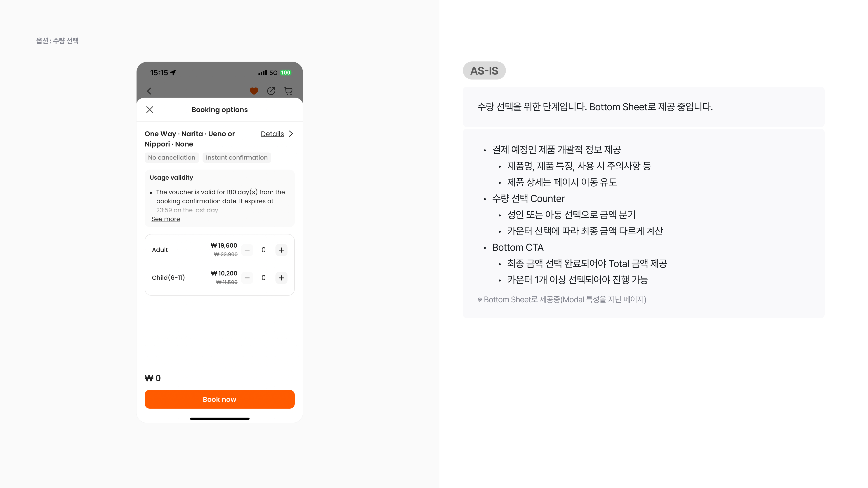The width and height of the screenshot is (868, 488).
Task: Tap the Adult quantity value
Action: pos(264,250)
